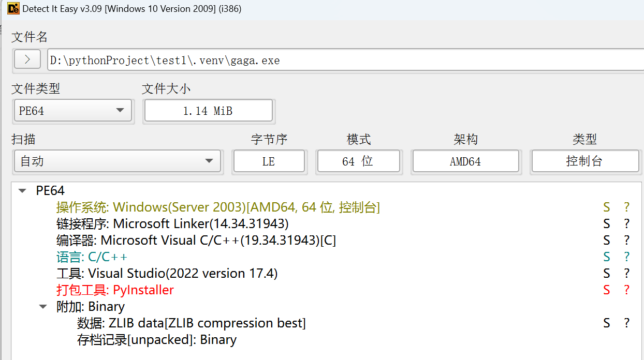
Task: Click S for the 语言 row
Action: [x=607, y=257]
